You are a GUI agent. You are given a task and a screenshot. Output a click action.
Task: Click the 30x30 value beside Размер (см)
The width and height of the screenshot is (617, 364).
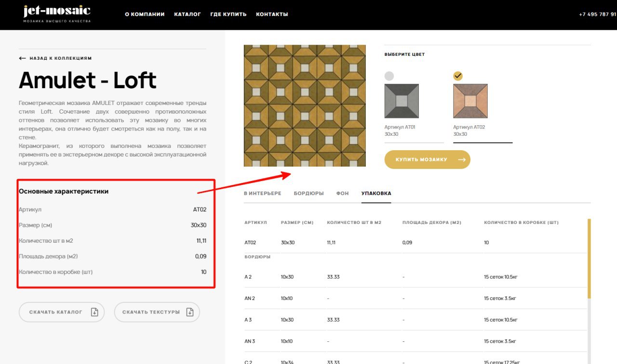click(x=199, y=225)
